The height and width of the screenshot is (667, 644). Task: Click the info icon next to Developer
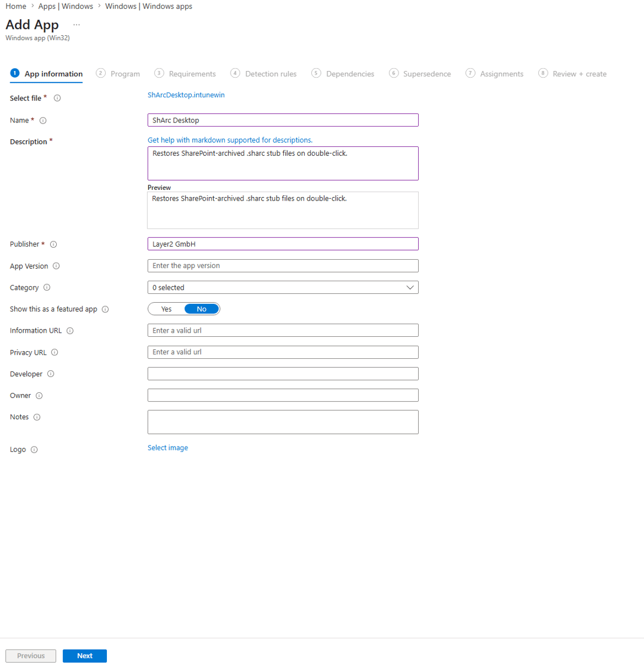[51, 374]
